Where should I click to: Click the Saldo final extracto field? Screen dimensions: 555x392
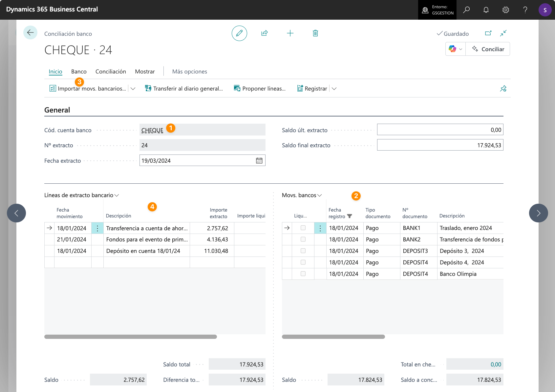point(440,145)
